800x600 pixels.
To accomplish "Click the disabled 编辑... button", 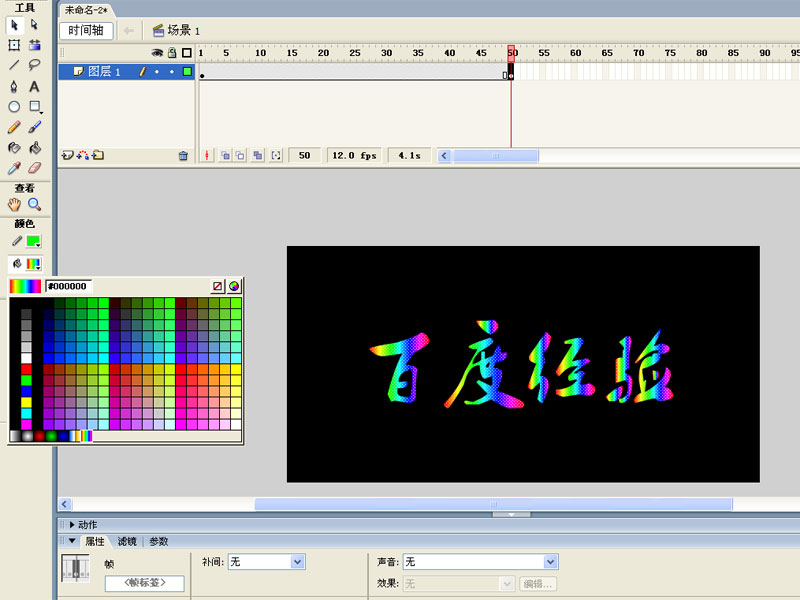I will point(538,584).
